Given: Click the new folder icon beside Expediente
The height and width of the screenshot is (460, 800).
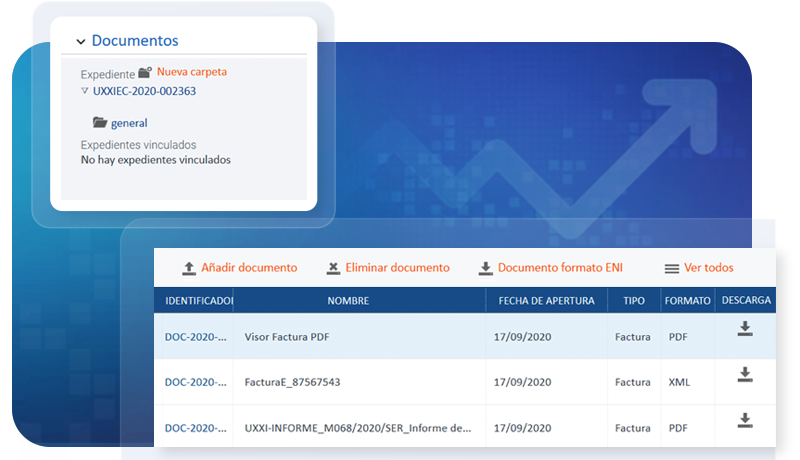Looking at the screenshot, I should (145, 73).
